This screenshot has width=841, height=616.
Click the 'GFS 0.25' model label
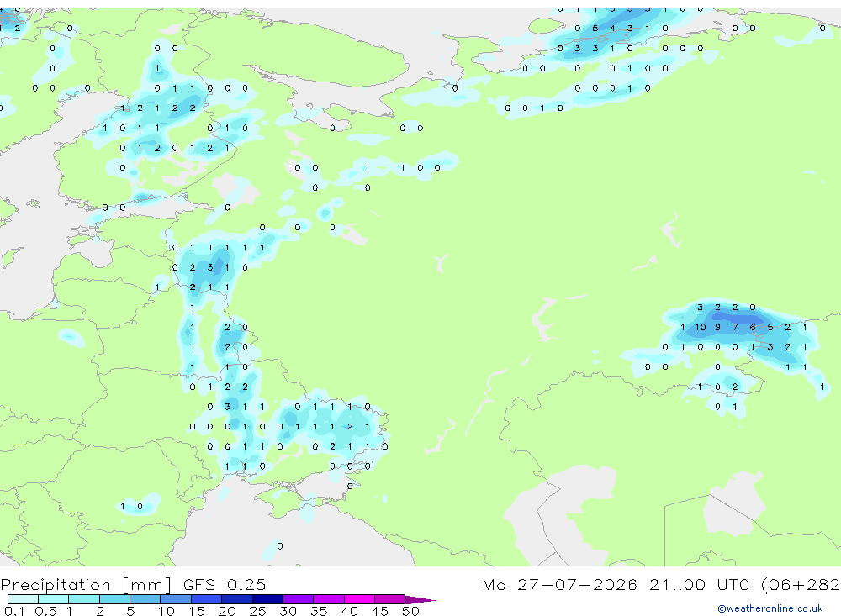coord(225,584)
